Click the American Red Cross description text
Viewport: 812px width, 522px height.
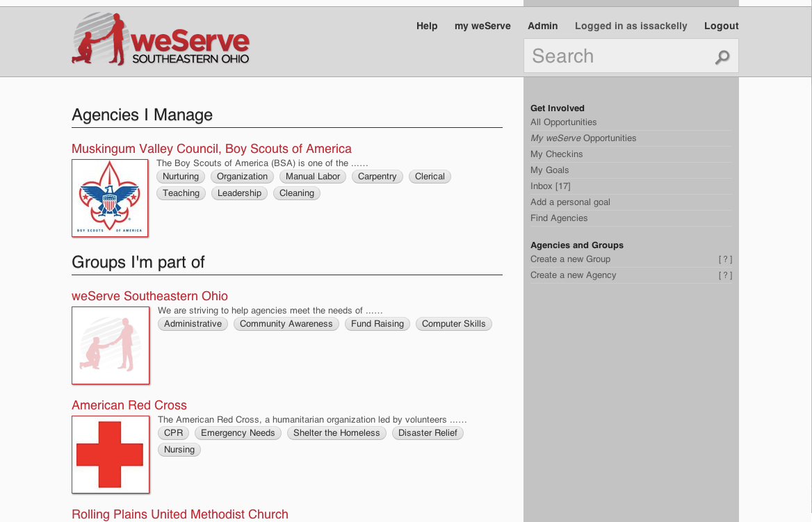312,420
